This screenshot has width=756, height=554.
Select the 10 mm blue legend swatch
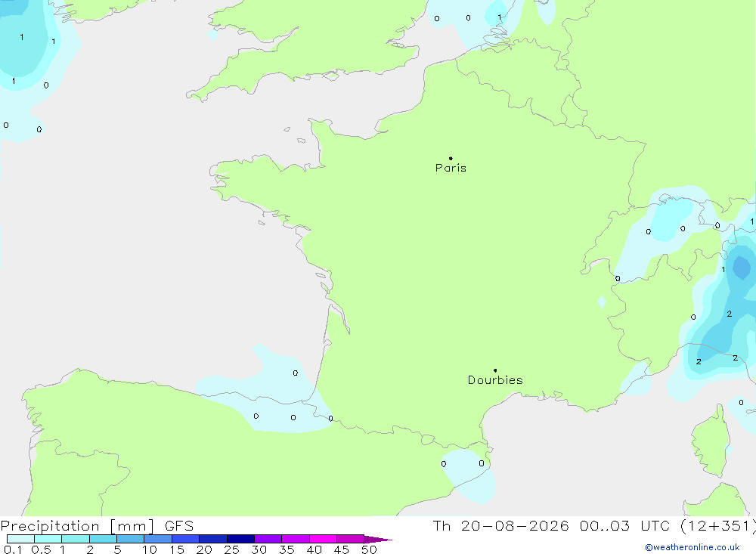158,539
